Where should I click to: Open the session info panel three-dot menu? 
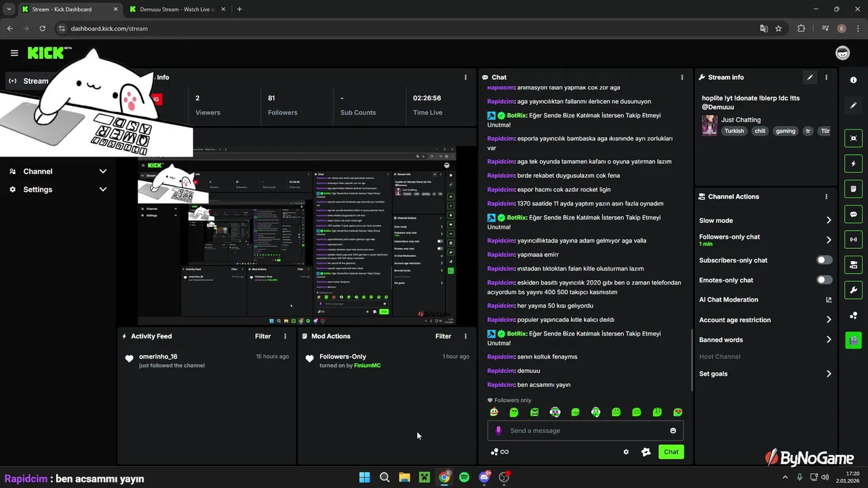point(465,77)
